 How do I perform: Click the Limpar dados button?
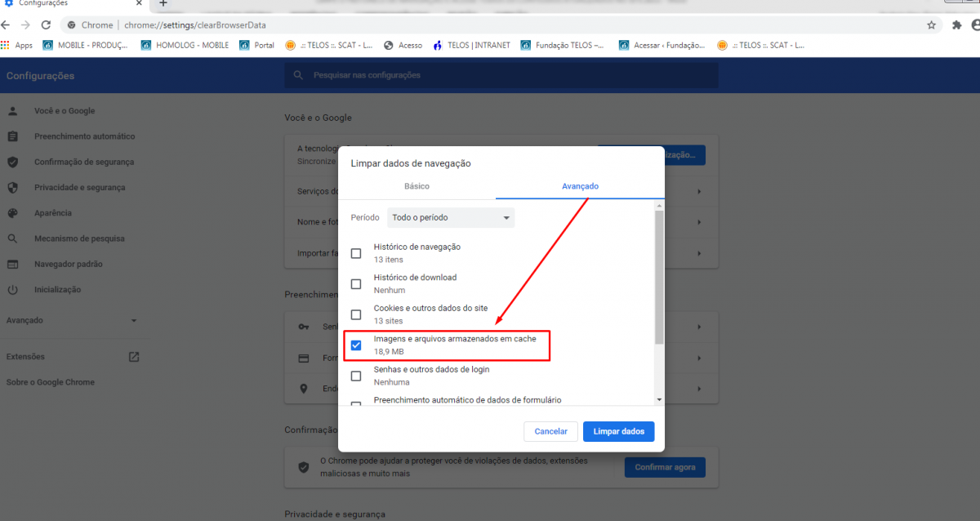tap(619, 431)
